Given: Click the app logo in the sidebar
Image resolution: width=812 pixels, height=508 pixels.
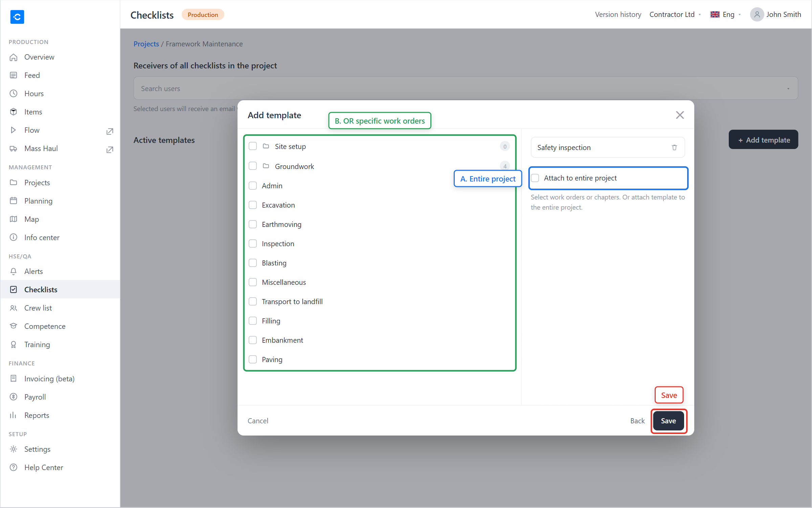Looking at the screenshot, I should tap(17, 17).
